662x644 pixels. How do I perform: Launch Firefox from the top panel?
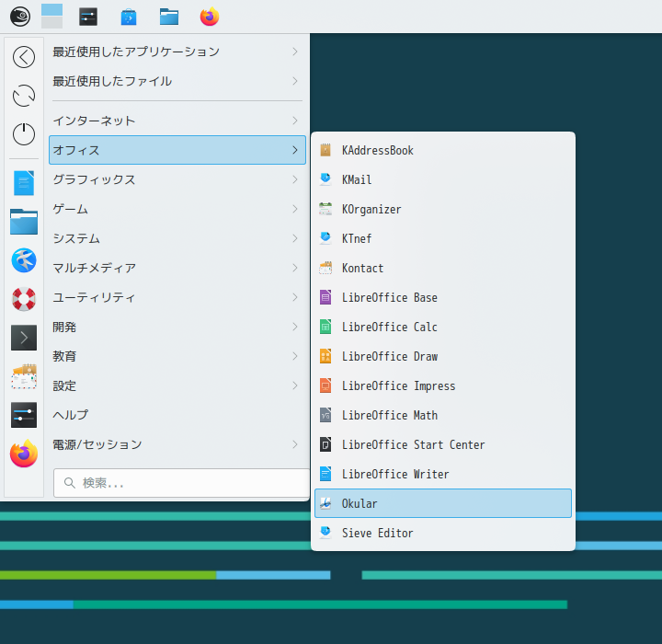pos(210,17)
